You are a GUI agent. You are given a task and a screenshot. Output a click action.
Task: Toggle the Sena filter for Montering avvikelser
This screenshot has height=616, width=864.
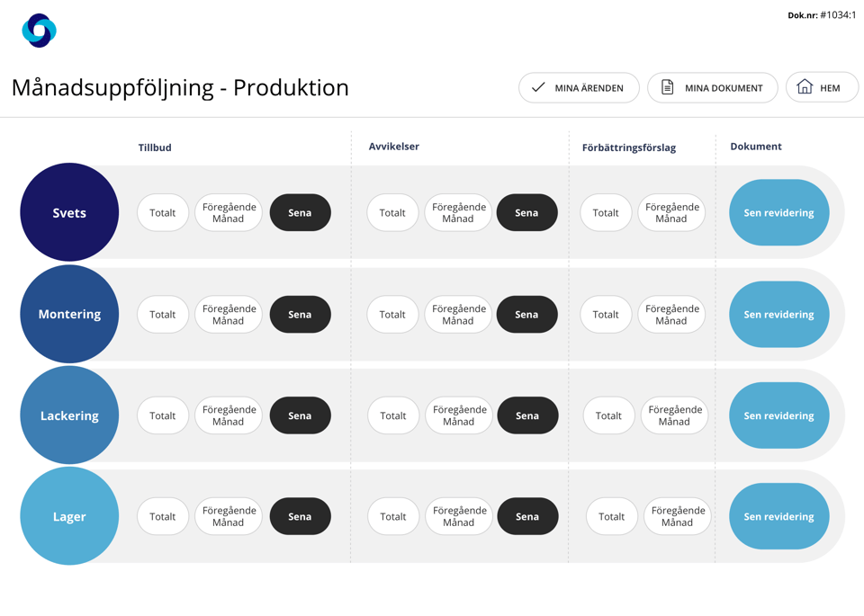[527, 314]
